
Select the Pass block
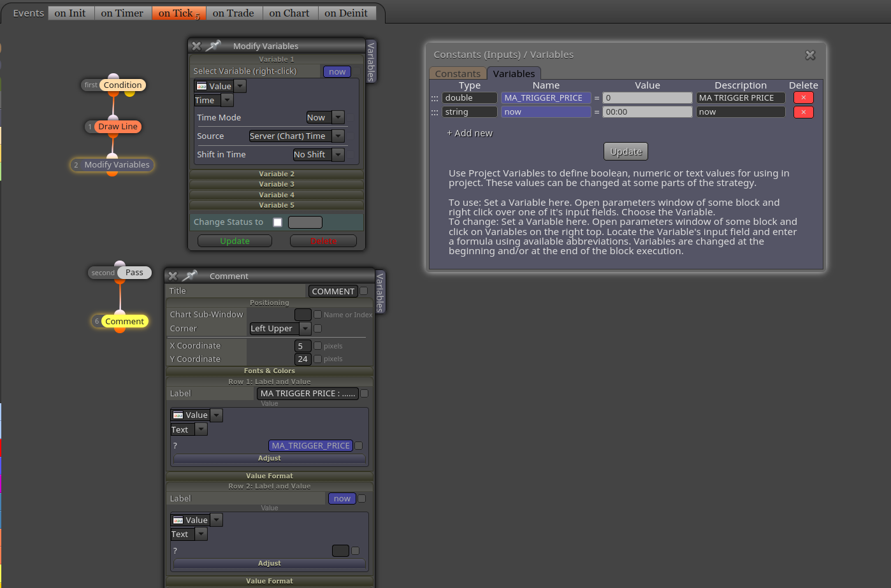134,272
